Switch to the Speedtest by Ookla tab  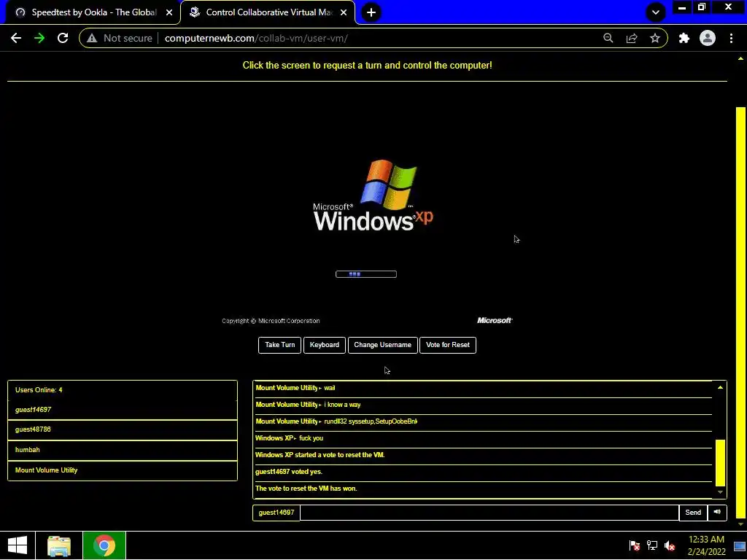point(93,12)
